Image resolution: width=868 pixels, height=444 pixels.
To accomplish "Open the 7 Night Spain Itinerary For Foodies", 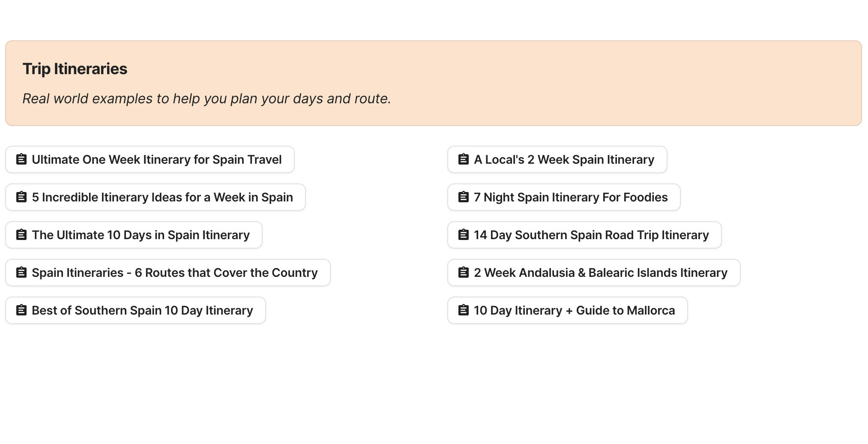I will point(564,197).
